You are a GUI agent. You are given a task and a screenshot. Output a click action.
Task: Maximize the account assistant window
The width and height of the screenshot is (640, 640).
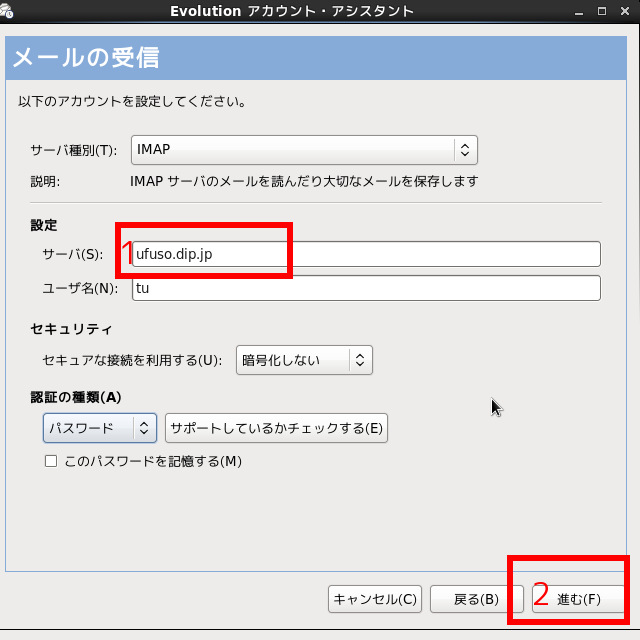pyautogui.click(x=603, y=11)
